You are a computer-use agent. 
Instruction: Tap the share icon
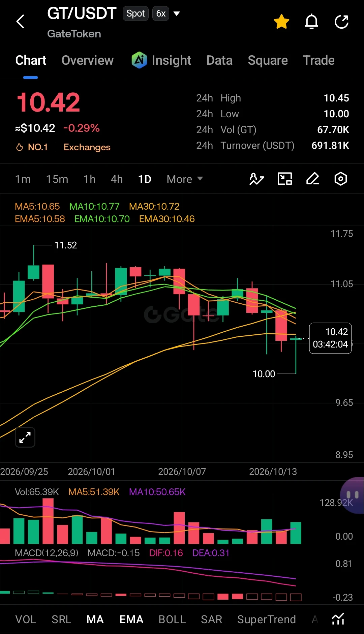click(341, 22)
